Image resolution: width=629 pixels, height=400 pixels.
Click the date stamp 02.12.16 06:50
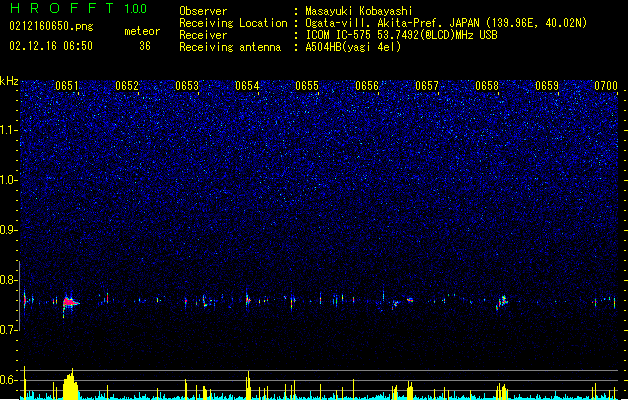point(51,46)
